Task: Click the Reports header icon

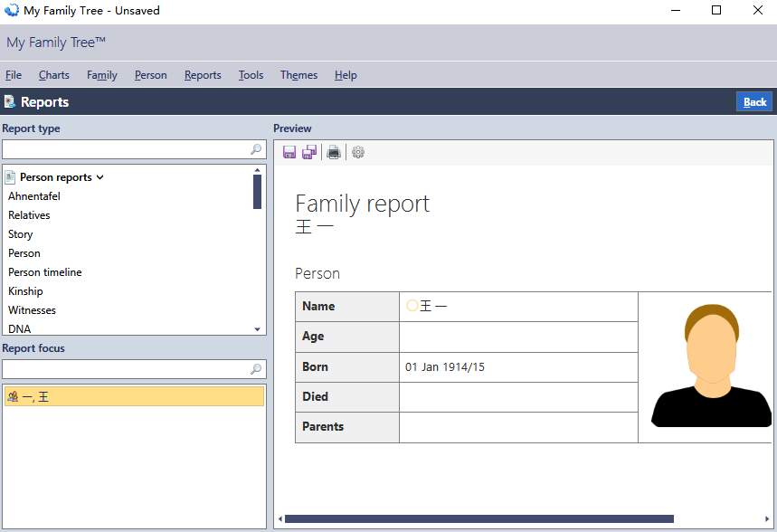Action: click(10, 101)
